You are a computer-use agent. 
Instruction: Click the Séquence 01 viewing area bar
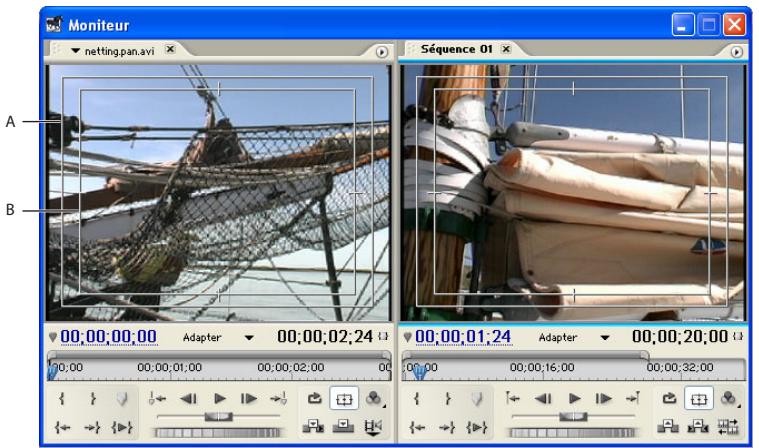[525, 355]
